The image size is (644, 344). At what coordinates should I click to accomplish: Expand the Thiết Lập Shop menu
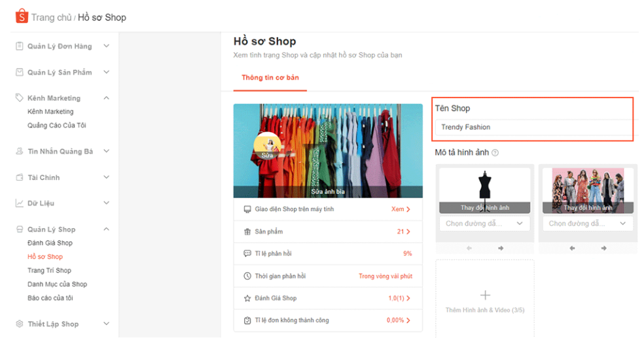tap(106, 324)
